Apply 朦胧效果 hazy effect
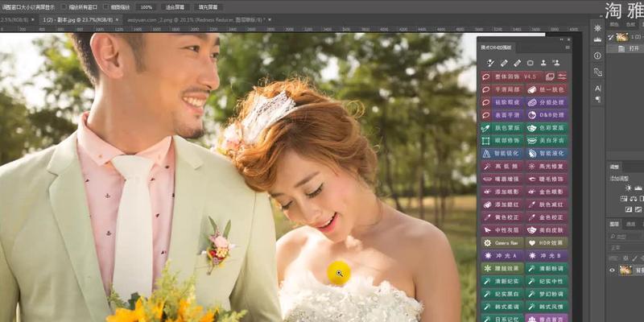This screenshot has height=322, width=644. pos(502,268)
